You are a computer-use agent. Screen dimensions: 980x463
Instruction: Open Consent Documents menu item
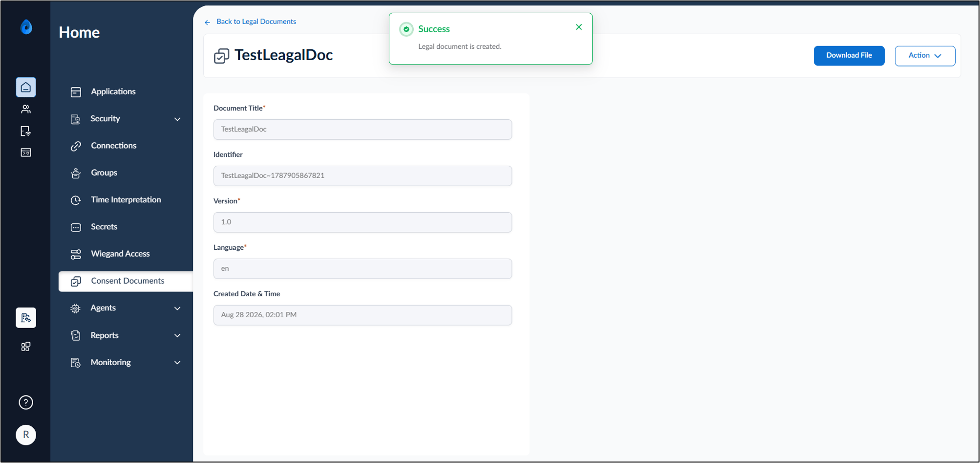[x=126, y=281]
